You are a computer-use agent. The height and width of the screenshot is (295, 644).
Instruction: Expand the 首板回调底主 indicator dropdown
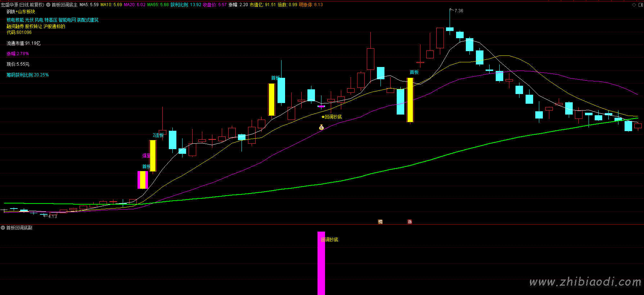[x=48, y=5]
